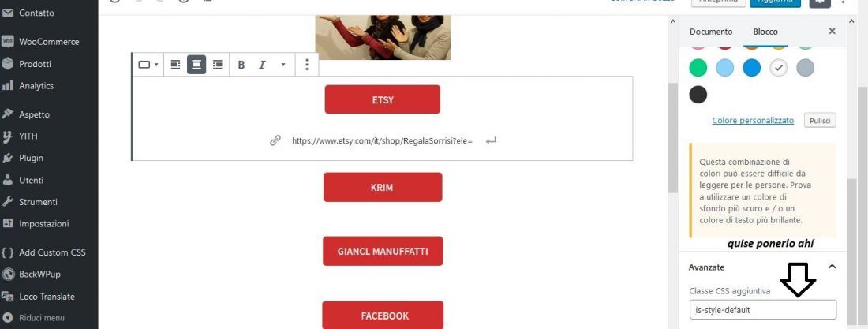868x329 pixels.
Task: Click the link chain icon
Action: point(275,140)
